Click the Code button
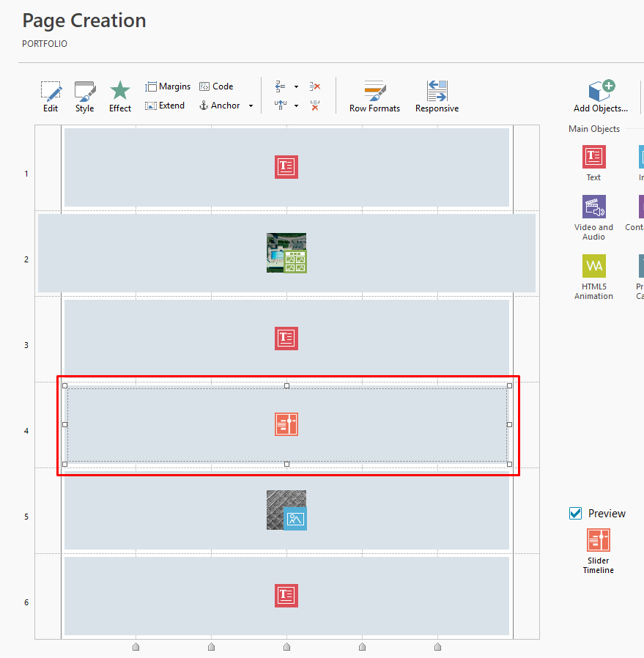Image resolution: width=644 pixels, height=658 pixels. [216, 86]
